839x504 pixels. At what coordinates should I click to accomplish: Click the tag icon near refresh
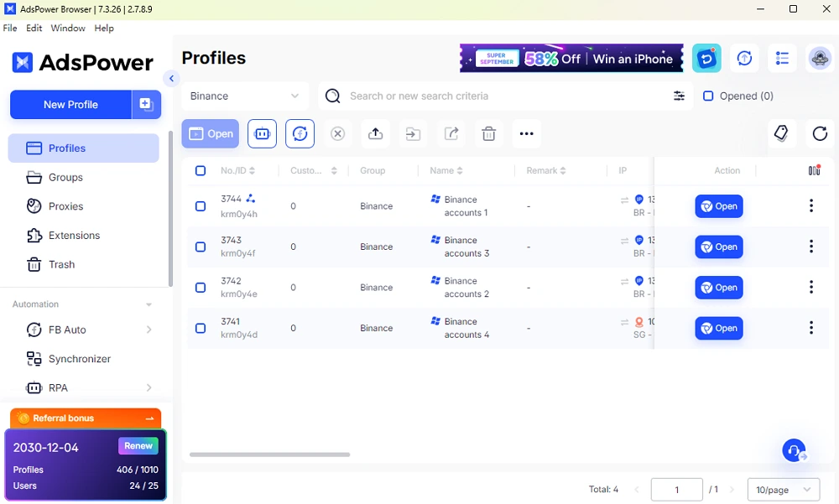tap(781, 133)
